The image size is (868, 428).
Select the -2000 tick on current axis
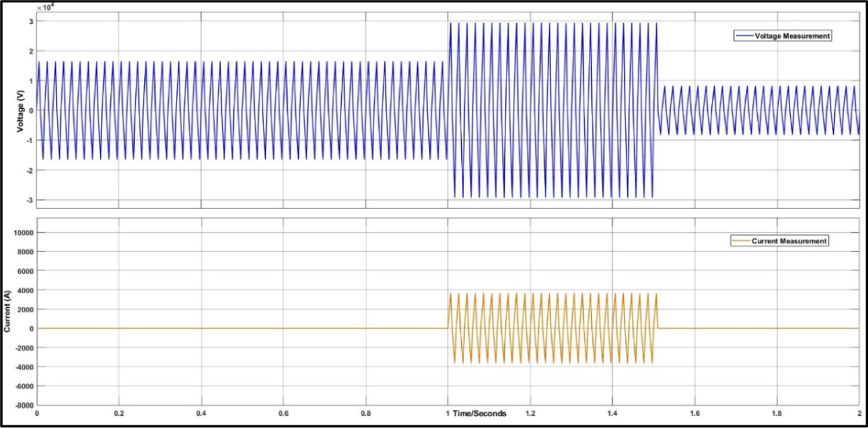26,347
